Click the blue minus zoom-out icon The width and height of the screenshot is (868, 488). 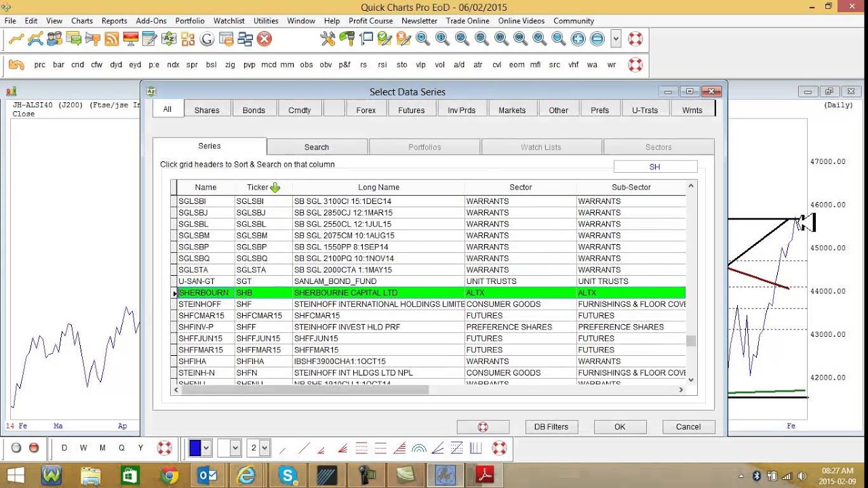pyautogui.click(x=597, y=39)
